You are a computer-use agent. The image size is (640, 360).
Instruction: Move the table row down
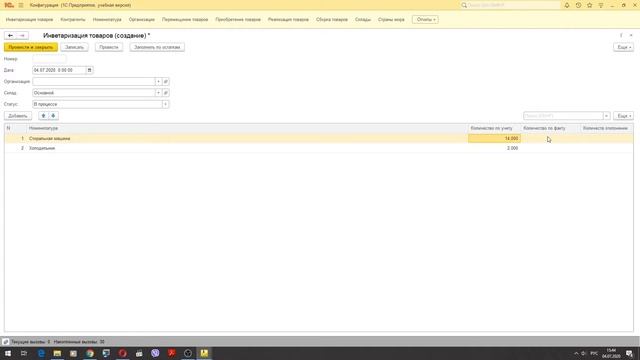tap(53, 116)
